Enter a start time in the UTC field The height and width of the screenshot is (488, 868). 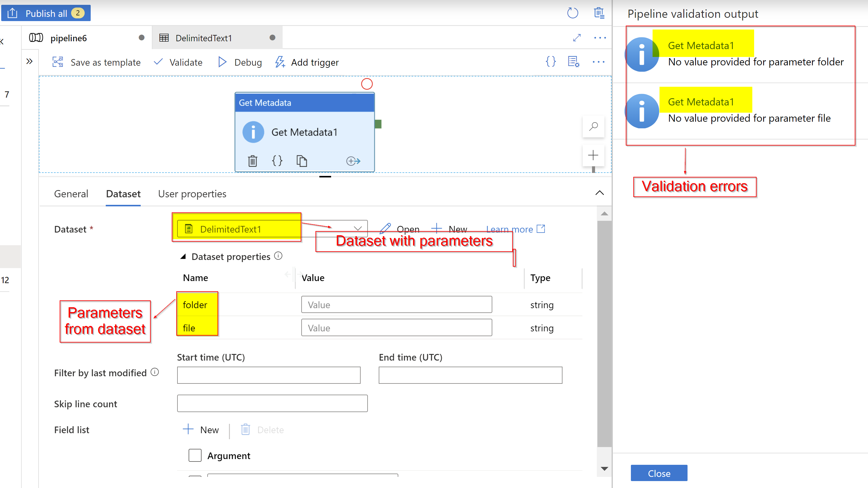point(268,375)
